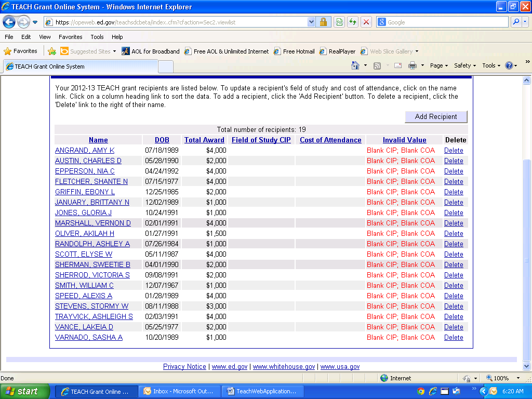Click the Favorites star button
532x399 pixels.
[x=21, y=51]
